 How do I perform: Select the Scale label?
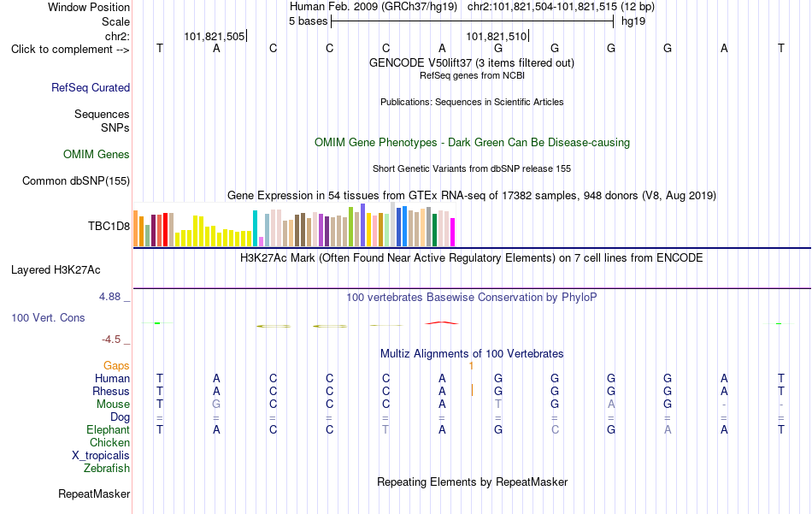pos(116,21)
